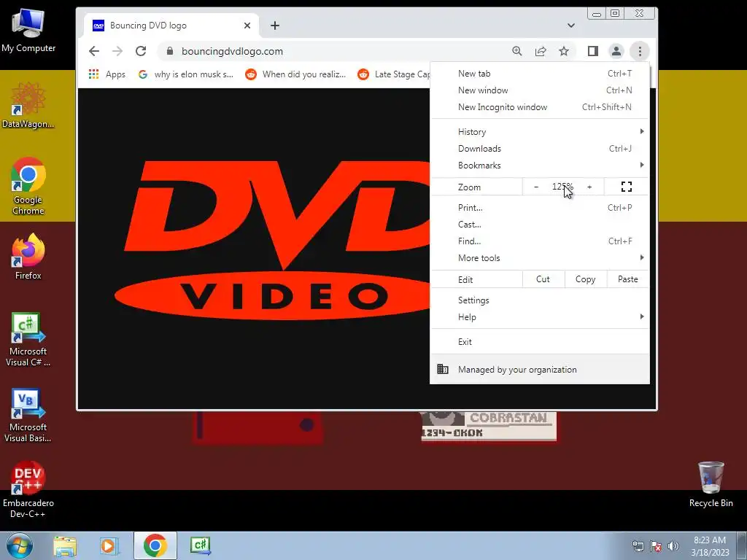Click the share page icon
747x560 pixels.
point(541,51)
